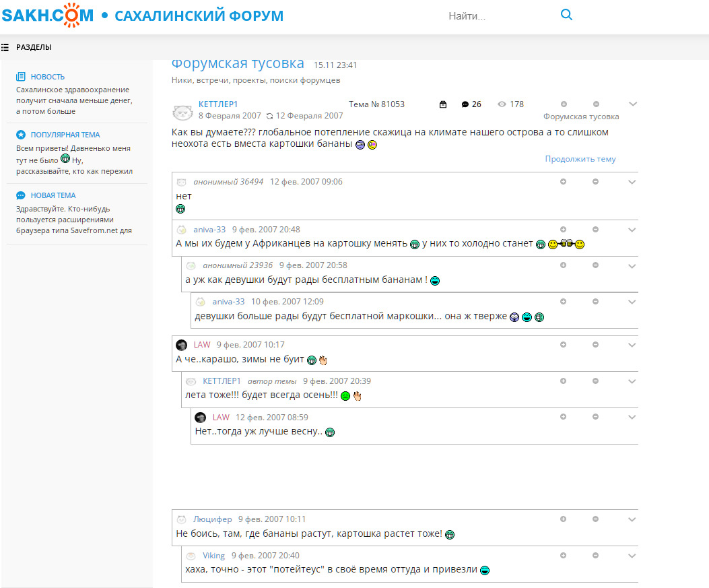Screen dimensions: 709x588
Task: Click the "Тема № 81053" label
Action: (376, 104)
